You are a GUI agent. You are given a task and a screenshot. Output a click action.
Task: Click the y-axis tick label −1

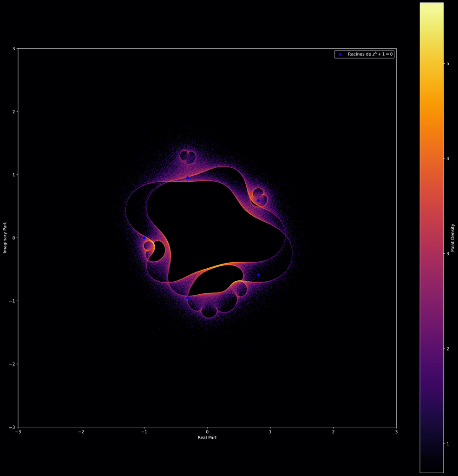[11, 301]
